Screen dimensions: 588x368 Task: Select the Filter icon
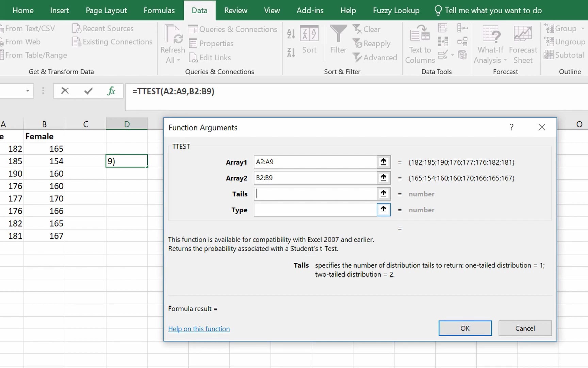338,39
